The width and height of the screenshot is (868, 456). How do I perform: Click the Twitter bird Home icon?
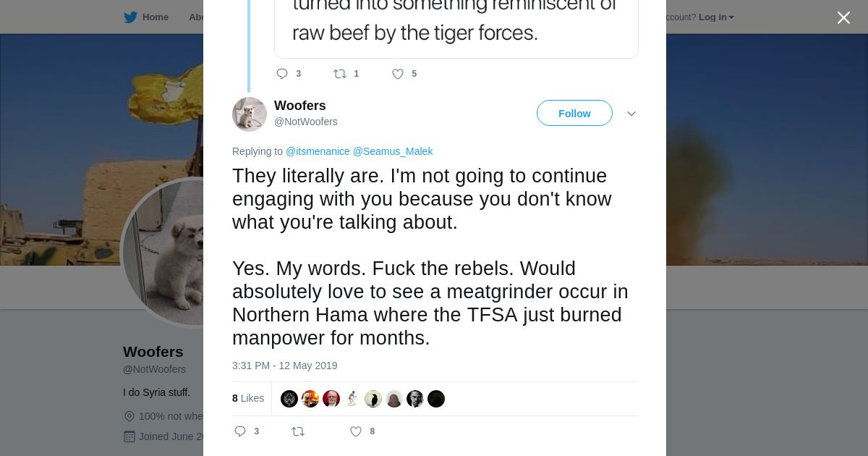click(x=130, y=17)
